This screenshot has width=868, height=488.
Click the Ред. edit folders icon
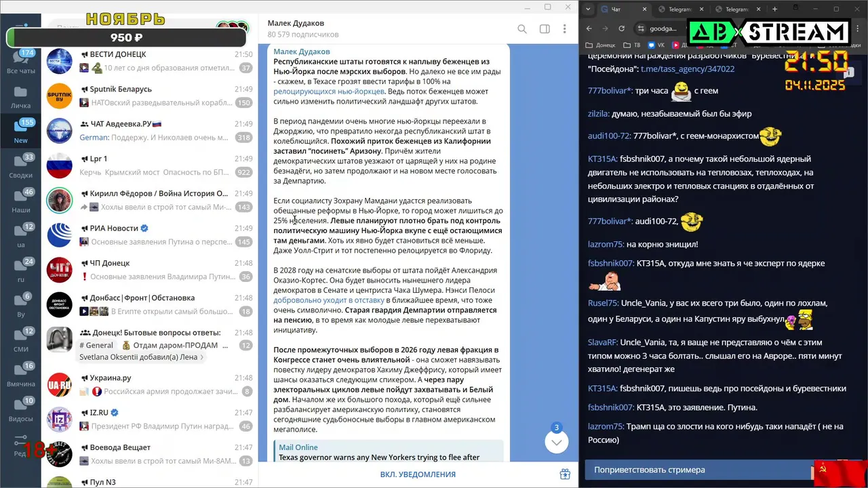[20, 445]
